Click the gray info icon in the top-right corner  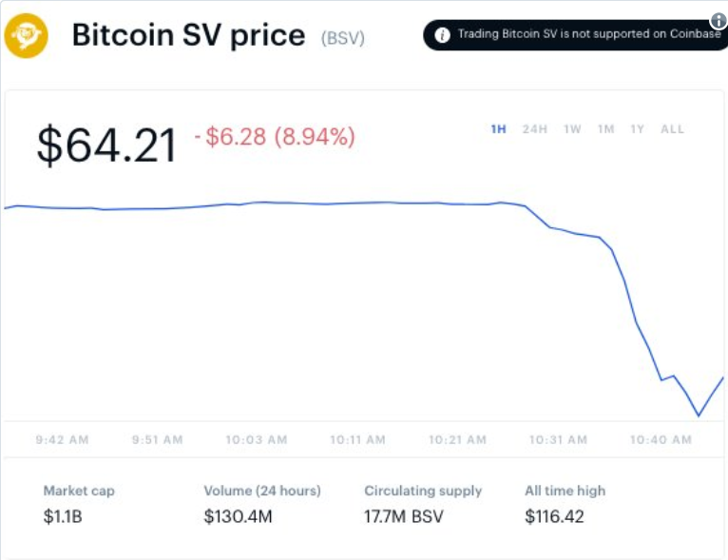point(718,20)
